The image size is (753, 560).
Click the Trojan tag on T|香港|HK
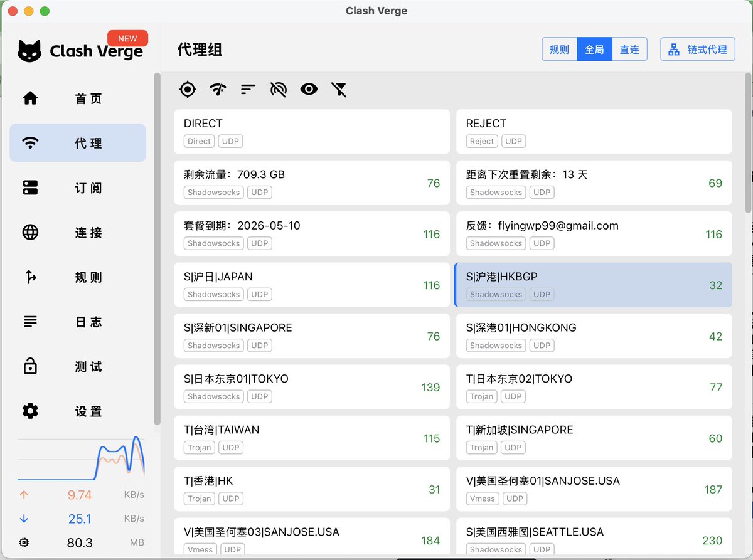click(199, 499)
